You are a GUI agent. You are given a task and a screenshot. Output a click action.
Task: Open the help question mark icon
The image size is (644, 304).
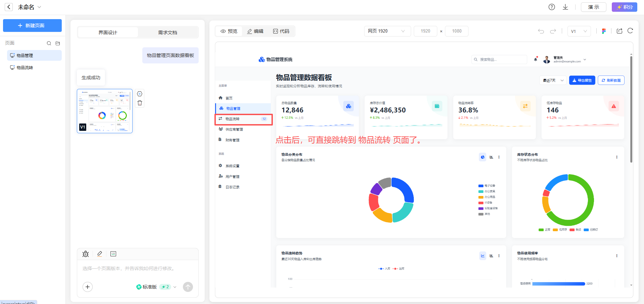pyautogui.click(x=552, y=7)
